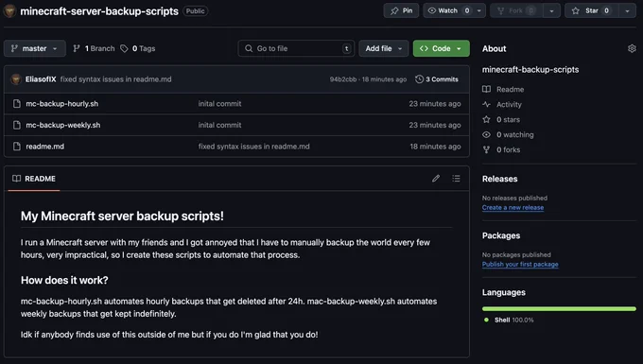Open the Add file dropdown

[x=383, y=48]
